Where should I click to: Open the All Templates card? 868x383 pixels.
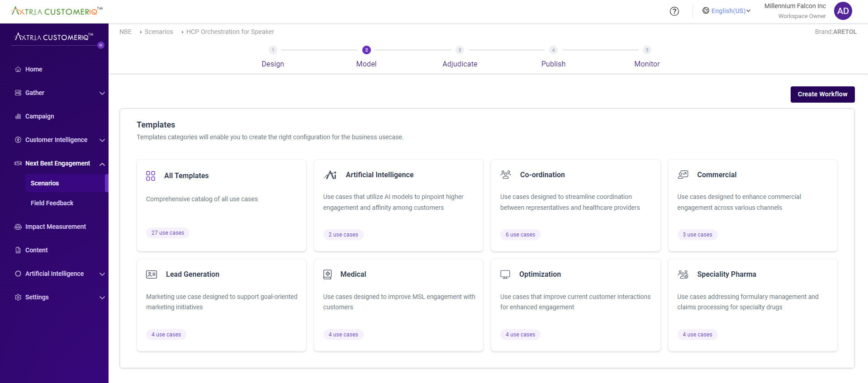[x=221, y=205]
